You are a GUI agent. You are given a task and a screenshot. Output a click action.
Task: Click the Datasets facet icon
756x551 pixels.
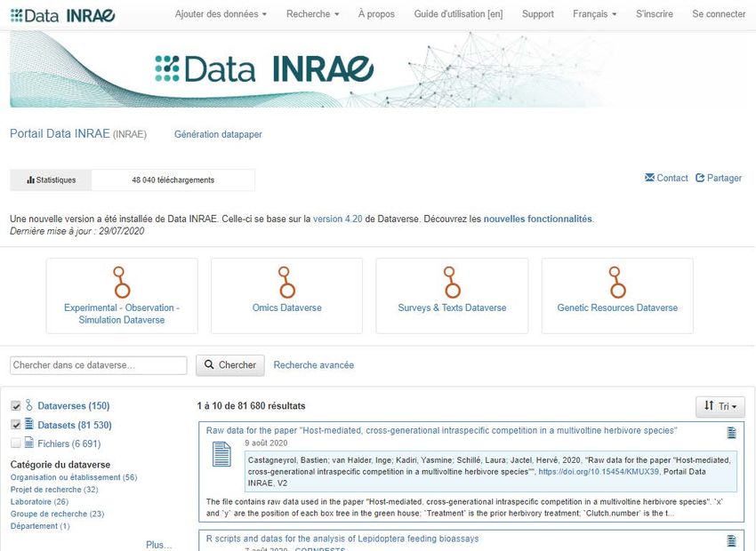[x=29, y=424]
